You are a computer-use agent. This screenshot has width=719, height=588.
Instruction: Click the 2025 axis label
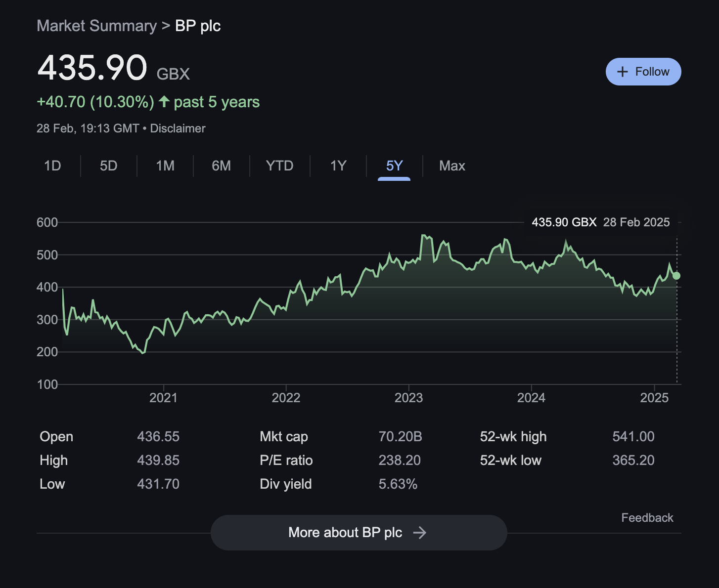pos(654,398)
